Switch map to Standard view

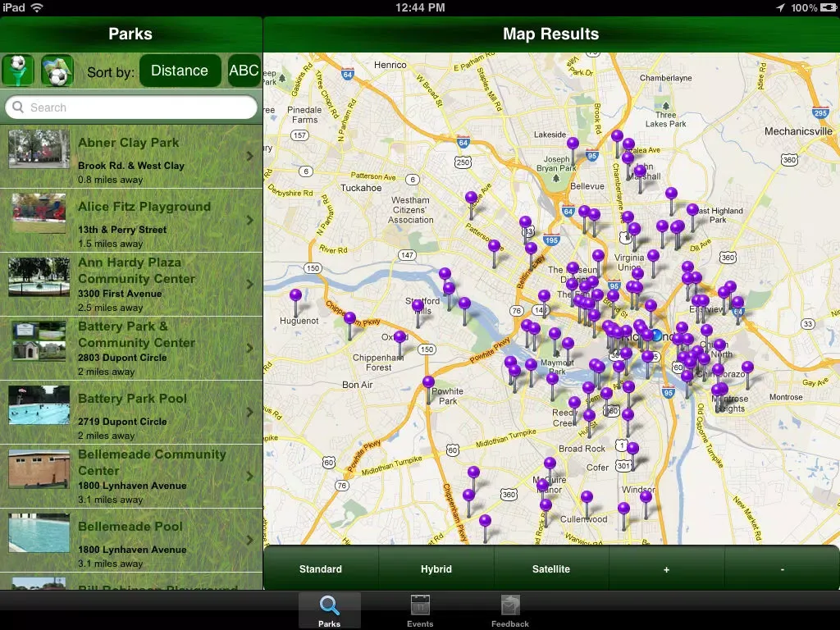[x=321, y=569]
